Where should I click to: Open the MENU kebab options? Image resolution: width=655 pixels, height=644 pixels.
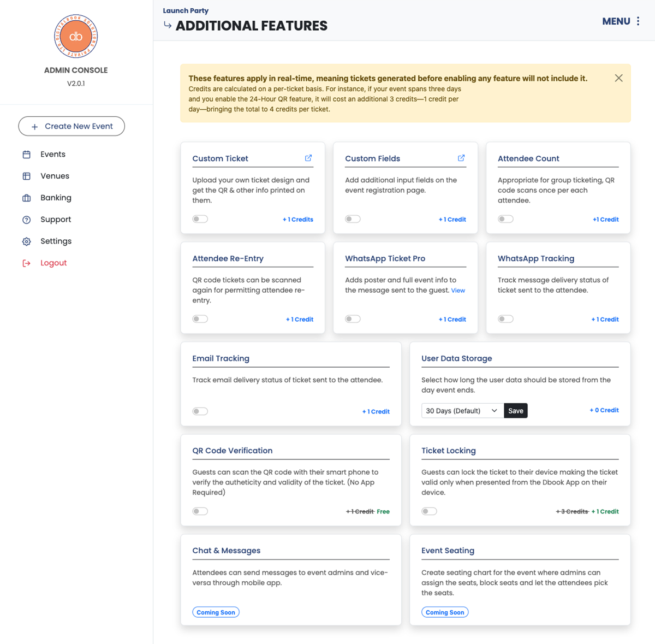click(x=638, y=21)
